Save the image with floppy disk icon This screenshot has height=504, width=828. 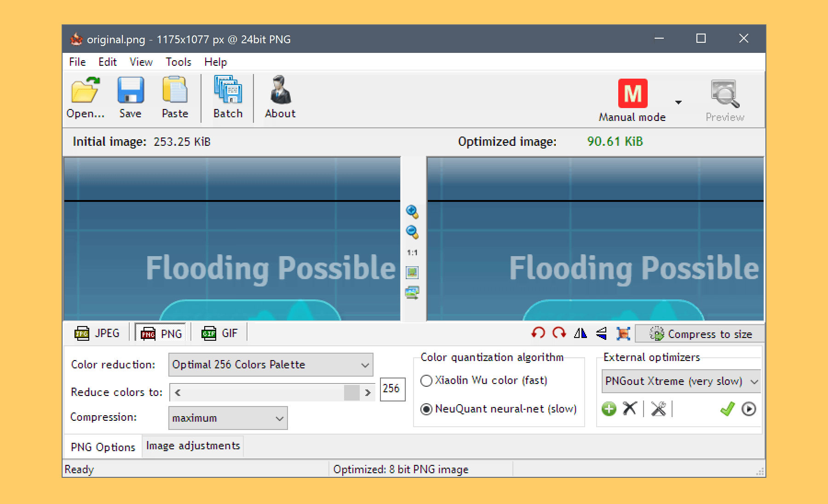tap(130, 91)
